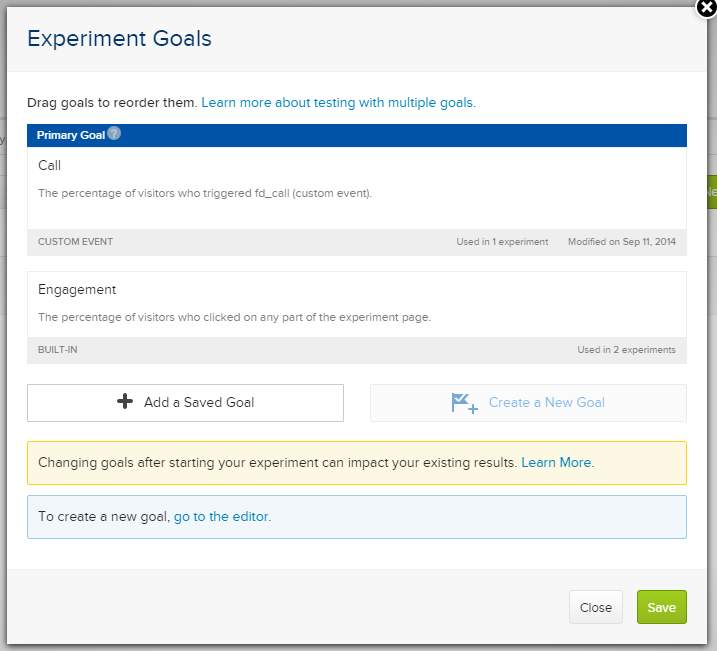Click the plus icon beside Add a Saved Goal
The height and width of the screenshot is (651, 717).
pyautogui.click(x=125, y=402)
